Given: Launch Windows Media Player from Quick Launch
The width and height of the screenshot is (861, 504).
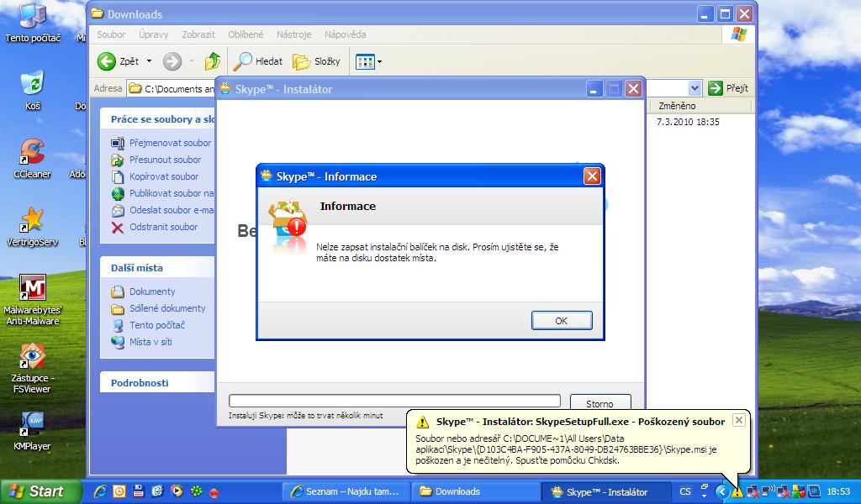Looking at the screenshot, I should pos(177,491).
